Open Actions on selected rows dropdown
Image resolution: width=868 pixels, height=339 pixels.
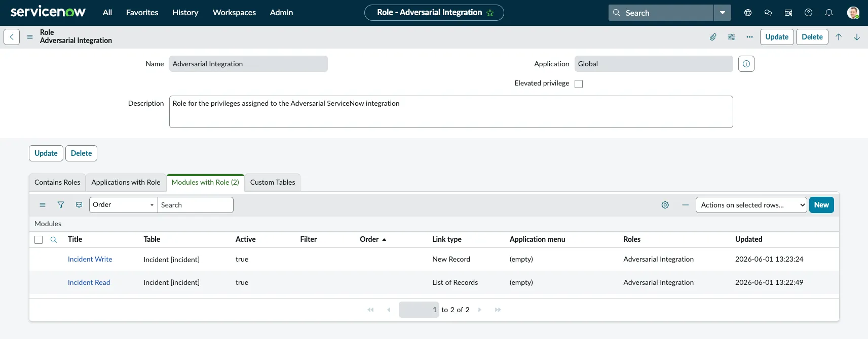[751, 205]
